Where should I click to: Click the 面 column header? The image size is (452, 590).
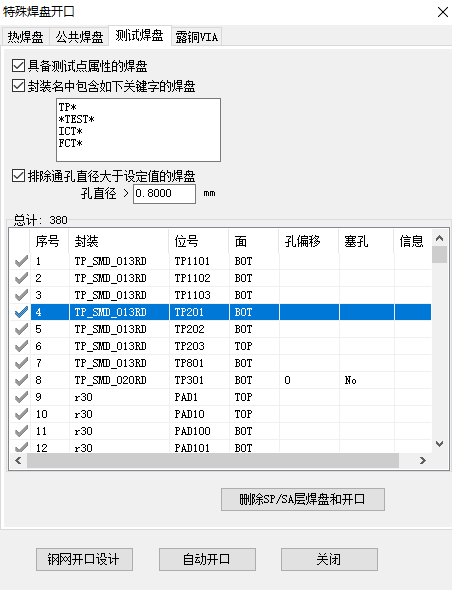254,241
